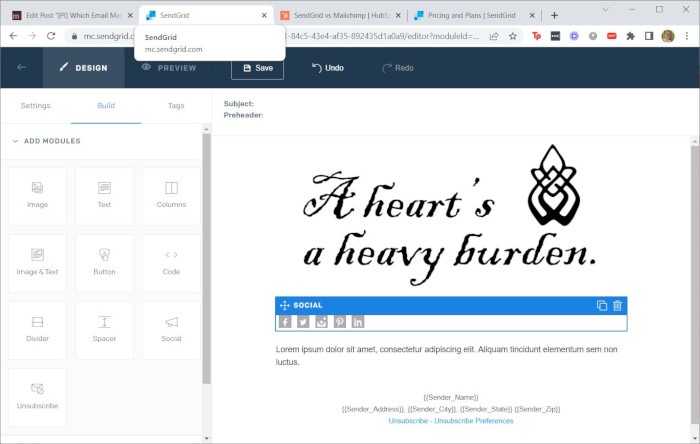
Task: Click the Redo button
Action: coord(398,68)
